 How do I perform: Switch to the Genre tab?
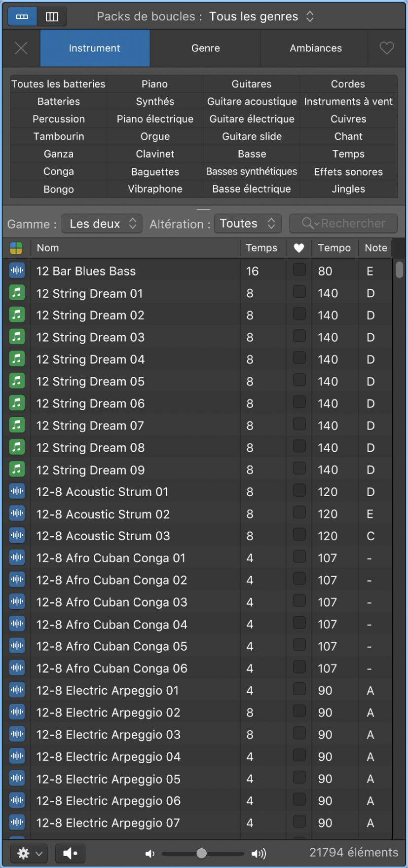click(205, 48)
